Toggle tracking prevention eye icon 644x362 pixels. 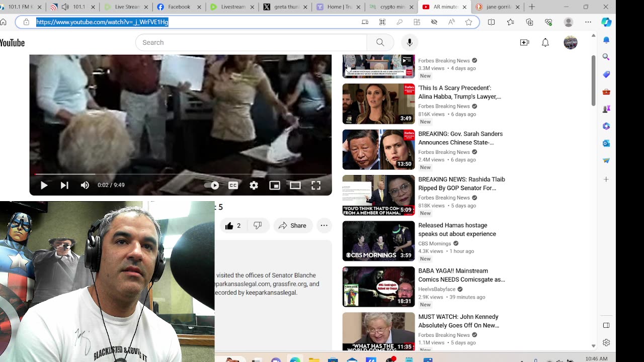click(434, 22)
